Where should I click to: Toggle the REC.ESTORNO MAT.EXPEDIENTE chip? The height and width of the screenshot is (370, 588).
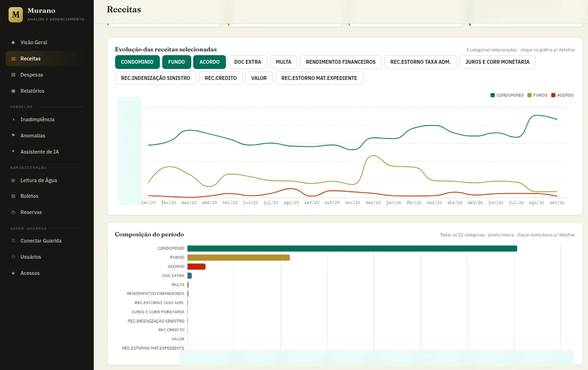pyautogui.click(x=319, y=78)
